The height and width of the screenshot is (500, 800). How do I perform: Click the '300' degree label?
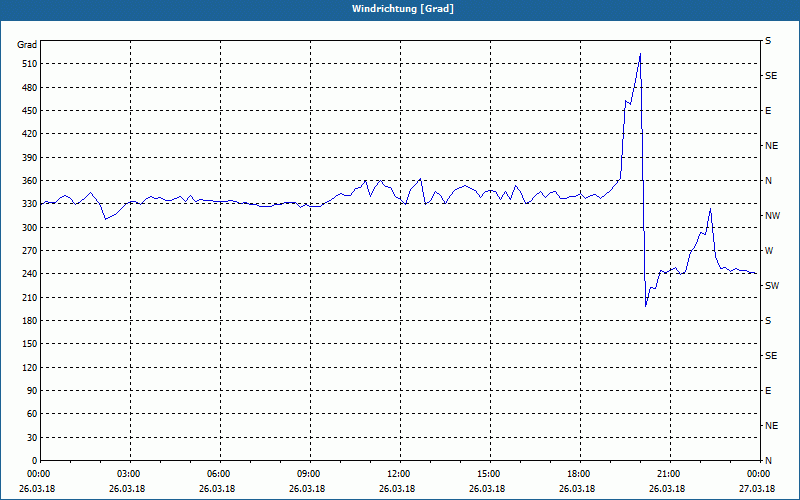[x=29, y=227]
